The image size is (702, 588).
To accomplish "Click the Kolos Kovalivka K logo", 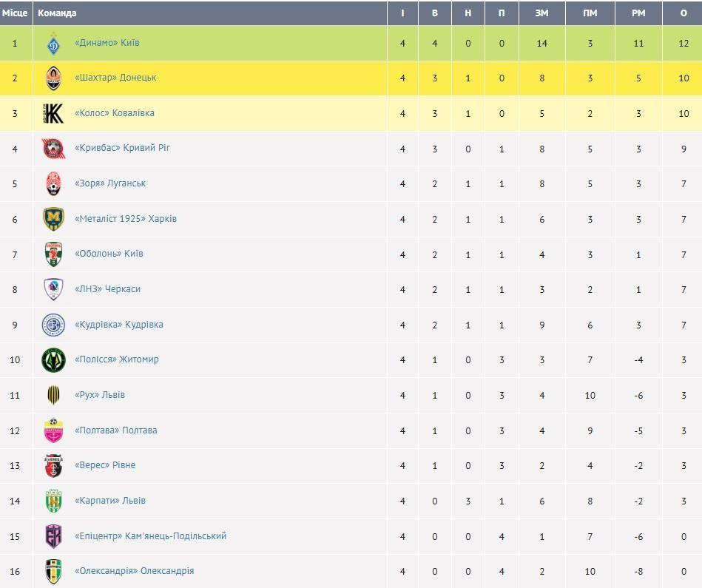I will (53, 113).
